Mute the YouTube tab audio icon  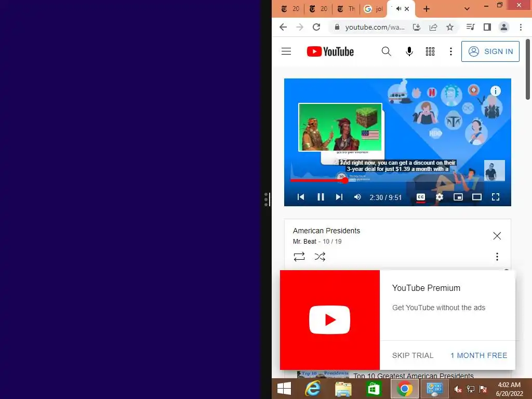pos(398,9)
